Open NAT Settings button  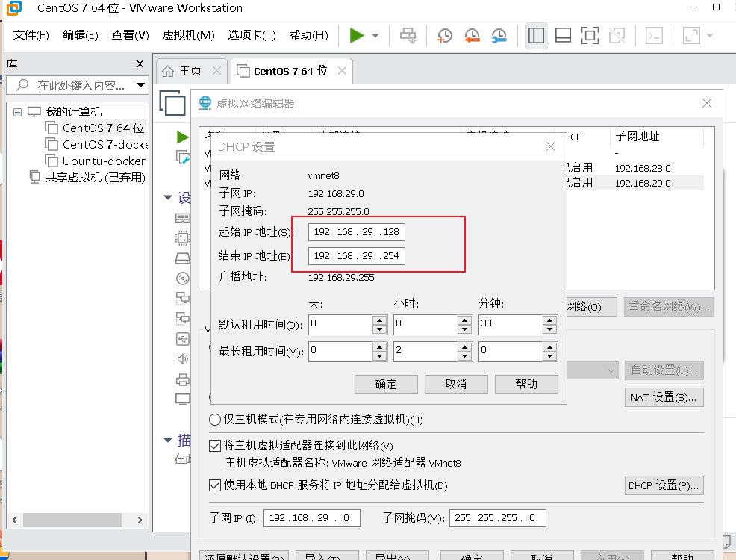(x=664, y=397)
